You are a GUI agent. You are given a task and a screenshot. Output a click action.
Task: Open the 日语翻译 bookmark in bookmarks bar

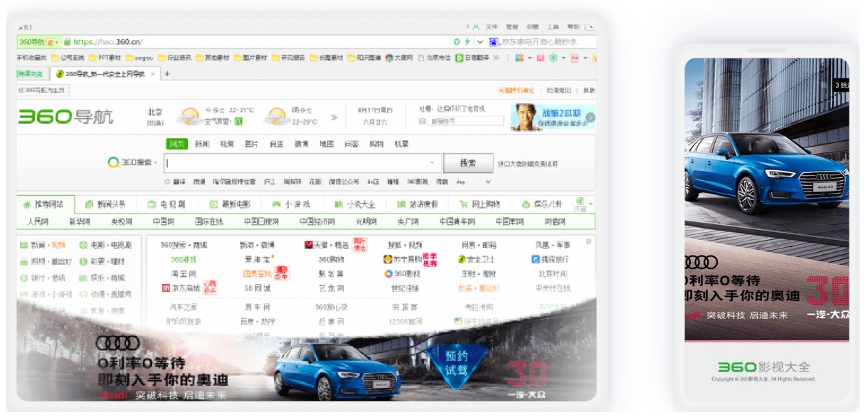click(x=470, y=58)
